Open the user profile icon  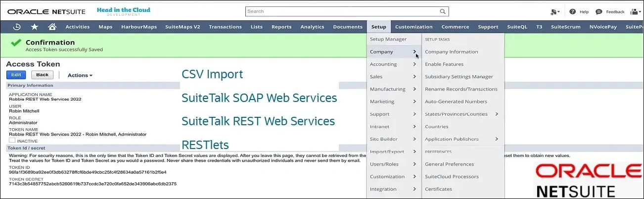point(636,11)
